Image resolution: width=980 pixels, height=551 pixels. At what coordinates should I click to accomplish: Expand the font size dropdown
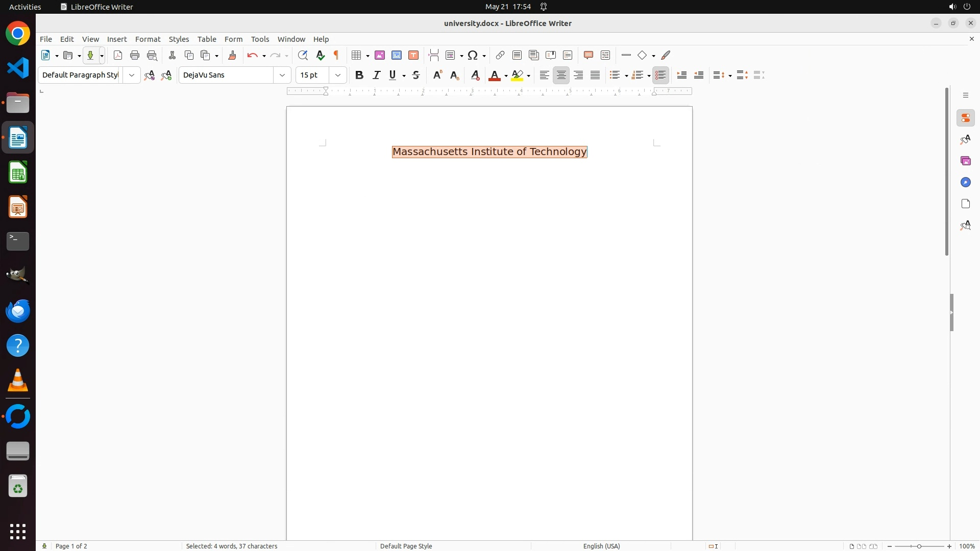[338, 76]
